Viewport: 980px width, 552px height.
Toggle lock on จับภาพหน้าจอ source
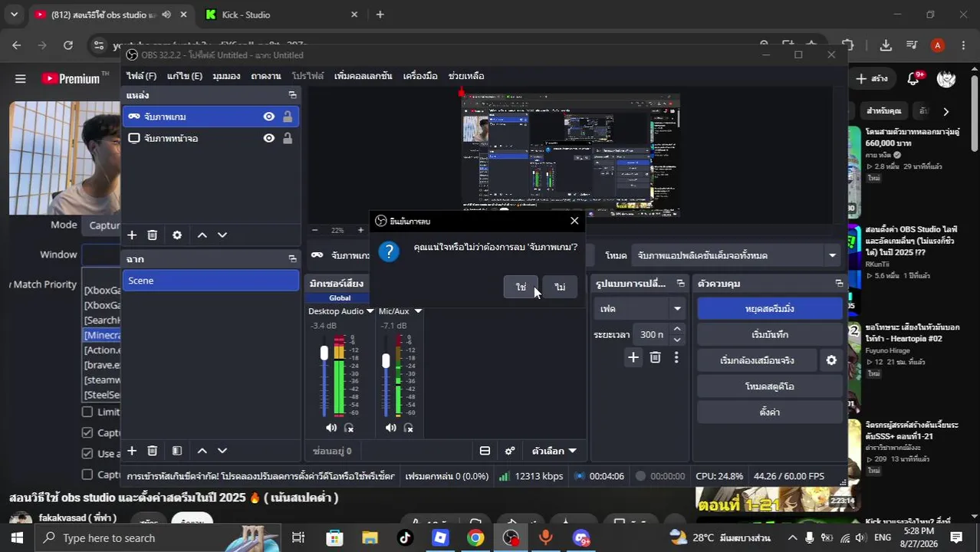(287, 138)
